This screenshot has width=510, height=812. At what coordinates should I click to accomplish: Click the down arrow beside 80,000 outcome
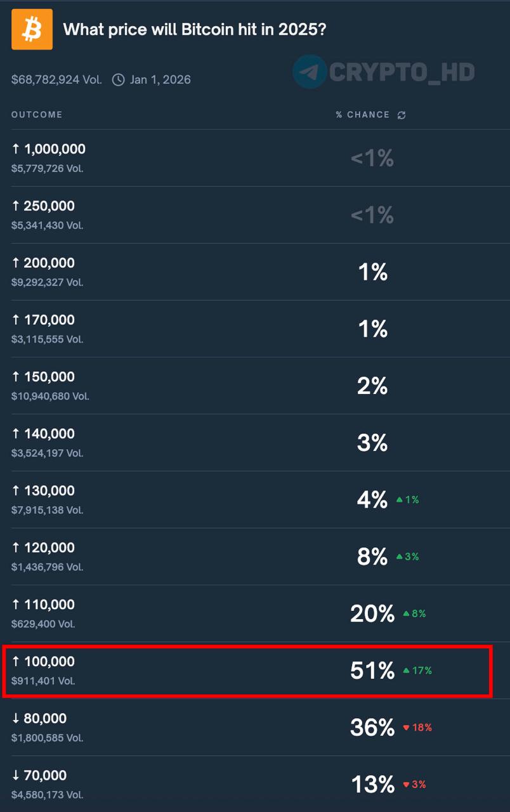pyautogui.click(x=15, y=718)
